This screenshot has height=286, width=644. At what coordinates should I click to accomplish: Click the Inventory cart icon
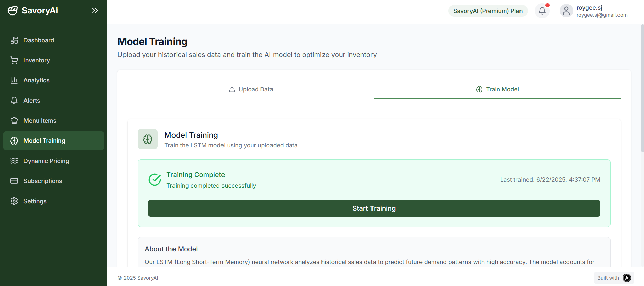click(14, 60)
